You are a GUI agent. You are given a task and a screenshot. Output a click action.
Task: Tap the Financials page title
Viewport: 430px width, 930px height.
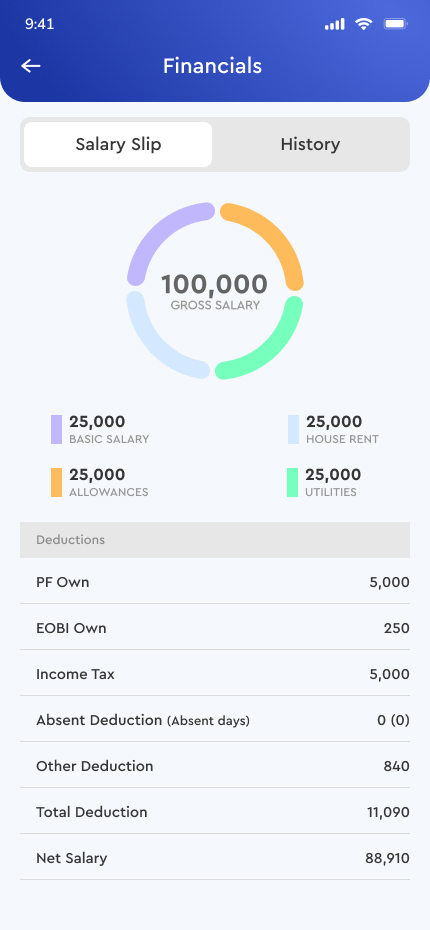click(212, 66)
